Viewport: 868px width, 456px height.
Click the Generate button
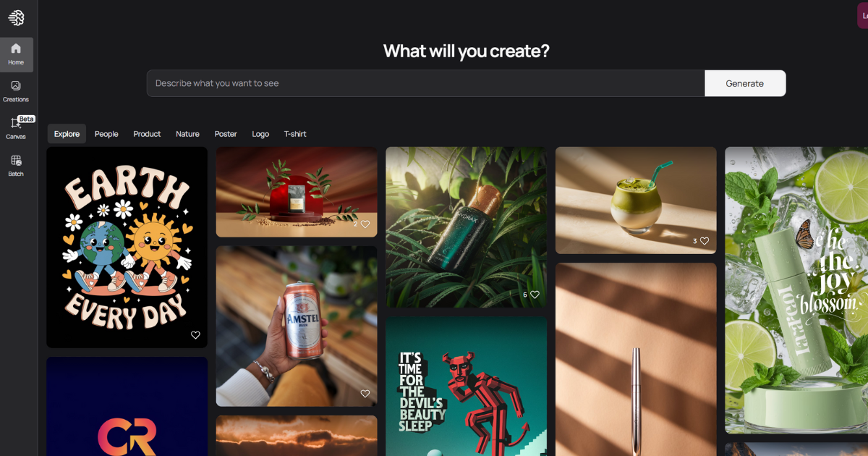pyautogui.click(x=745, y=83)
